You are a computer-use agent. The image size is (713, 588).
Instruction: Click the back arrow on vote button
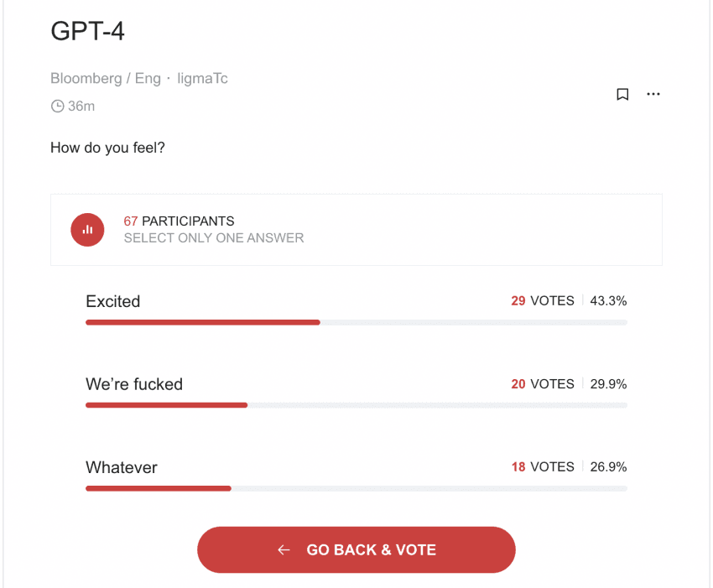point(284,550)
